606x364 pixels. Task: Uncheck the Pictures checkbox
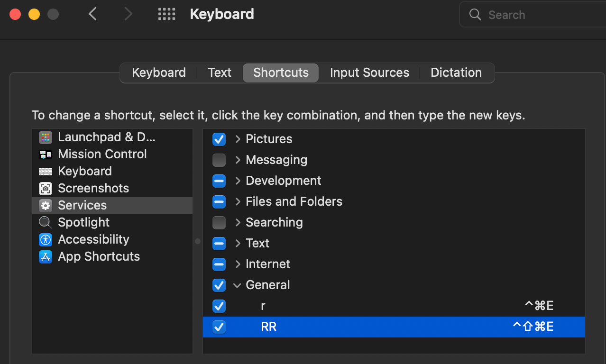[219, 139]
